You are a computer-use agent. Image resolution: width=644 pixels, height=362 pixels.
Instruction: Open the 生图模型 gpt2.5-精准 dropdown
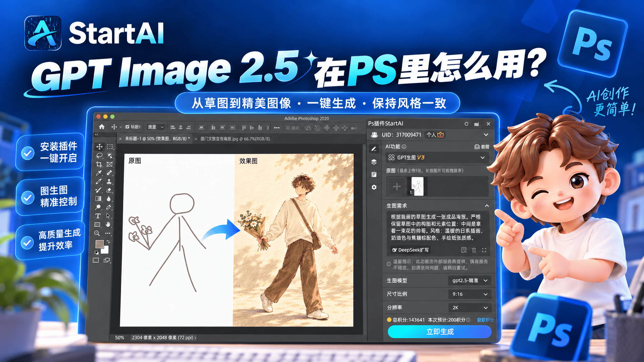(469, 280)
